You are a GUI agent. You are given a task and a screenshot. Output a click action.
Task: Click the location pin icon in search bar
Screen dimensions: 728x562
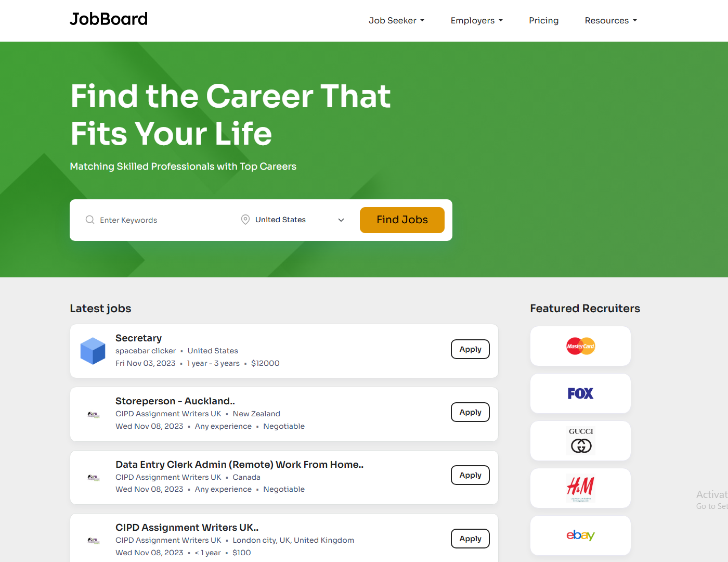point(245,220)
